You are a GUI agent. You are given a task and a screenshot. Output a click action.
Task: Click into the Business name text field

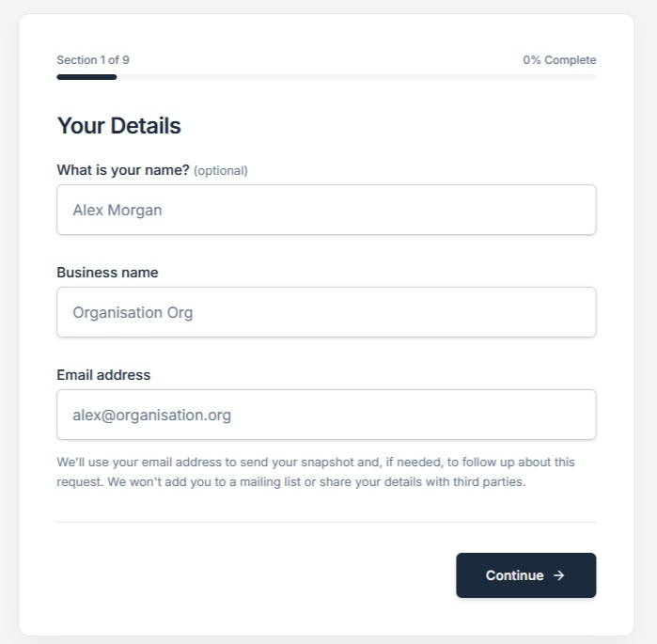pos(325,312)
